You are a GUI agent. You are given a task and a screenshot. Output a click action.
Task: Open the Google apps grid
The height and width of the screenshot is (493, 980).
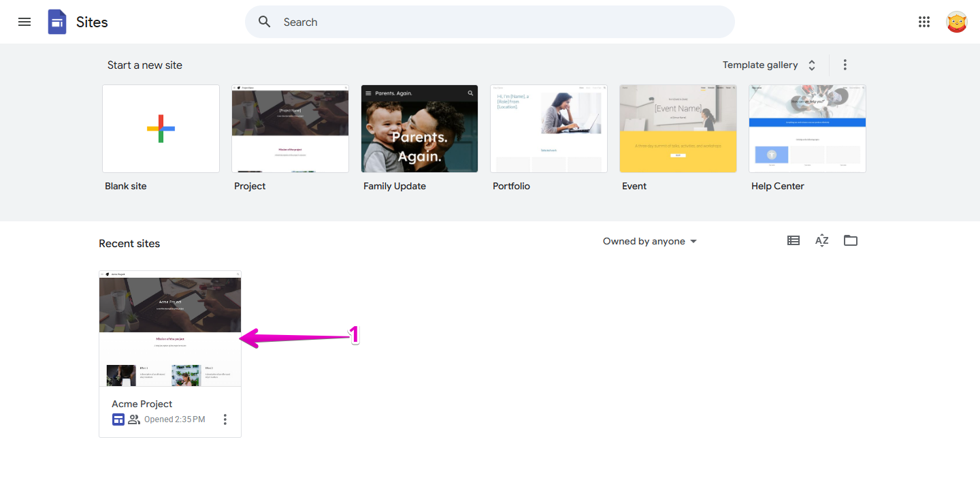tap(924, 22)
